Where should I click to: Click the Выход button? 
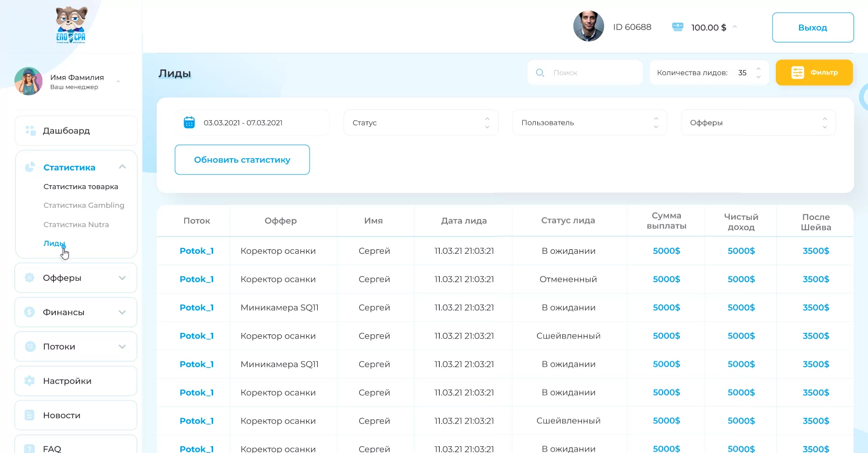(813, 27)
